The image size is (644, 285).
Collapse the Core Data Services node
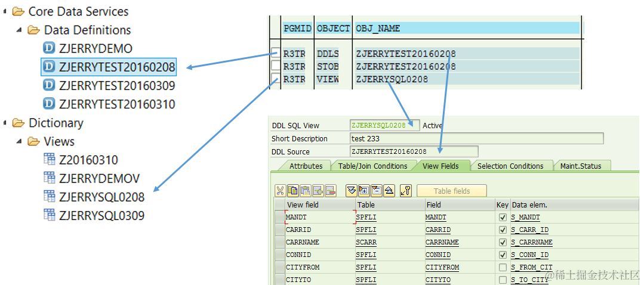4,11
